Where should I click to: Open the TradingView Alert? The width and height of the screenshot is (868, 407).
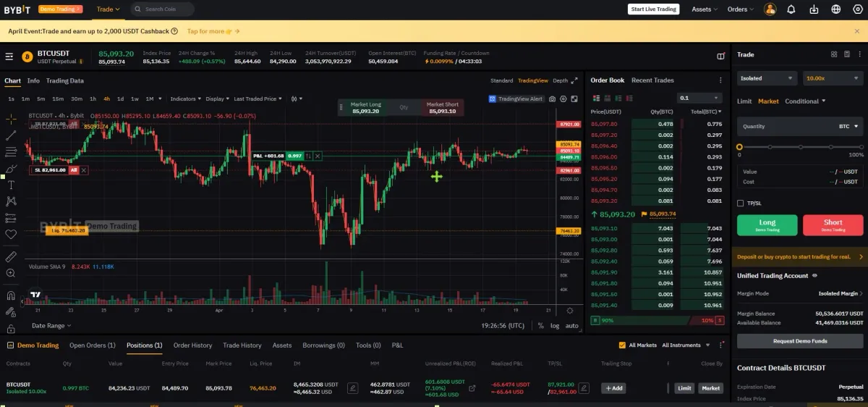click(516, 98)
